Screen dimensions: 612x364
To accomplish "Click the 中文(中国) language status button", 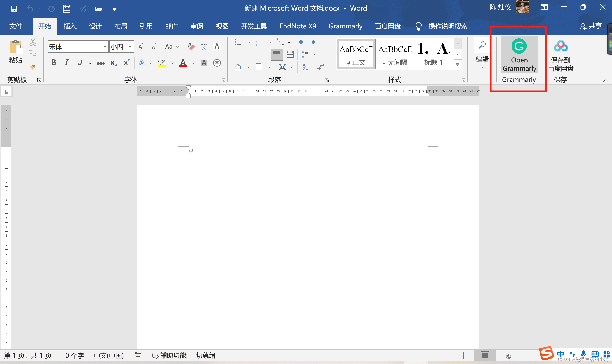I will [x=109, y=355].
